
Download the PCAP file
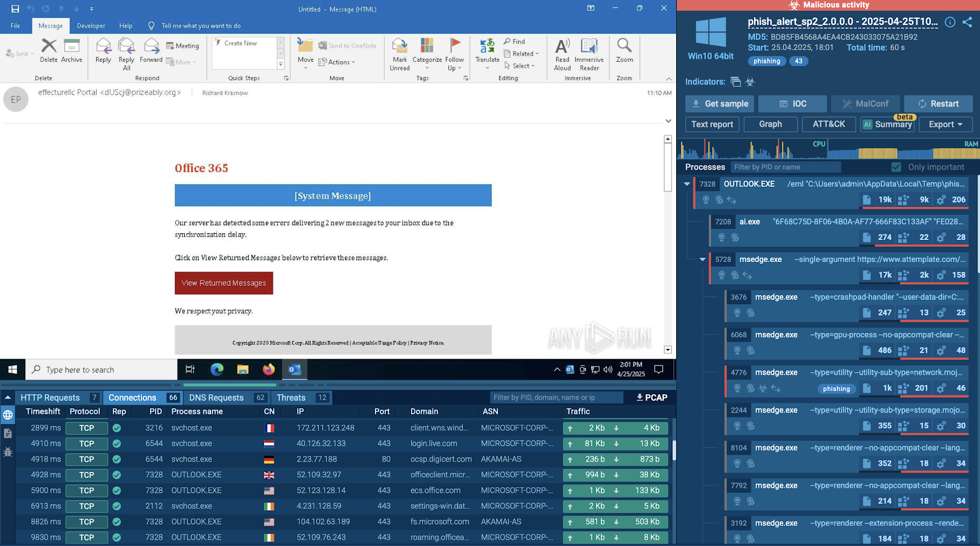(x=652, y=398)
